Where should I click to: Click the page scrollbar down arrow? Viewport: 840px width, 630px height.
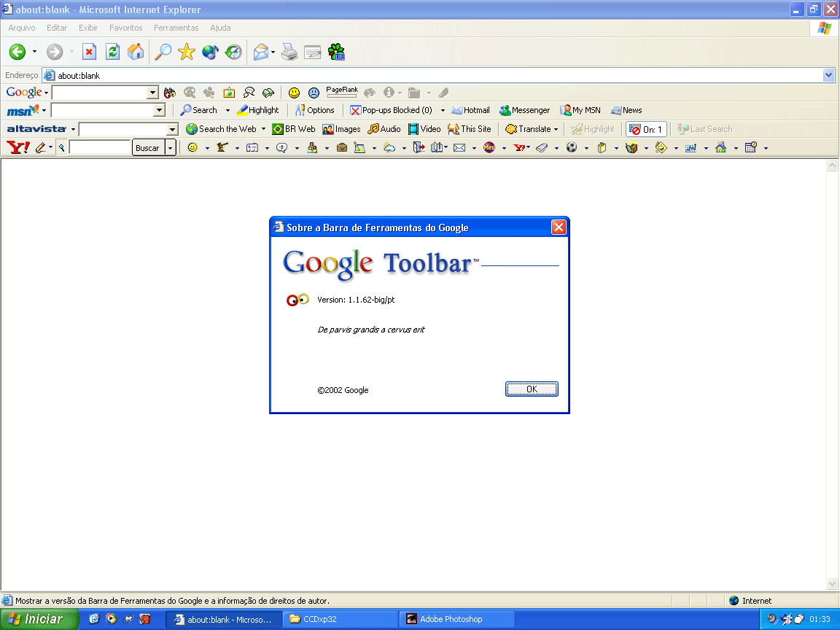[x=832, y=583]
